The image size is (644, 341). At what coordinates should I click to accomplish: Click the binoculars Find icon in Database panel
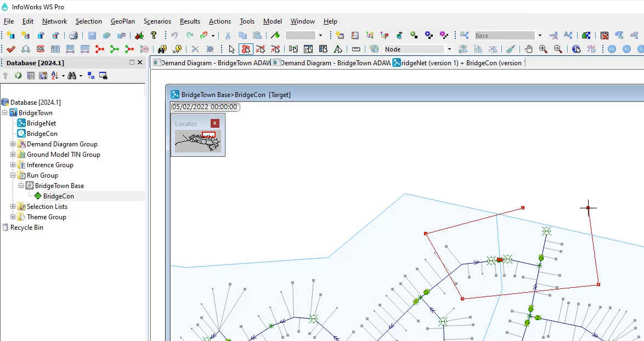pyautogui.click(x=72, y=76)
